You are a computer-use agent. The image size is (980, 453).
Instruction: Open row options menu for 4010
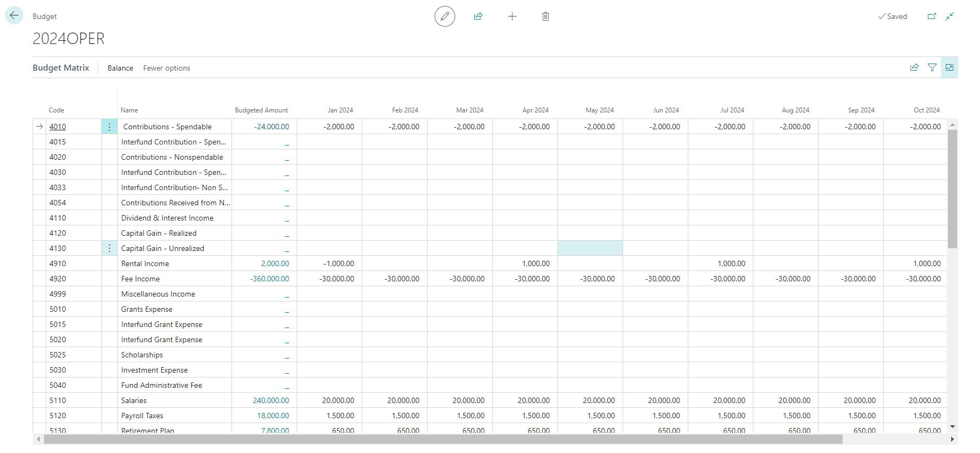(x=109, y=127)
